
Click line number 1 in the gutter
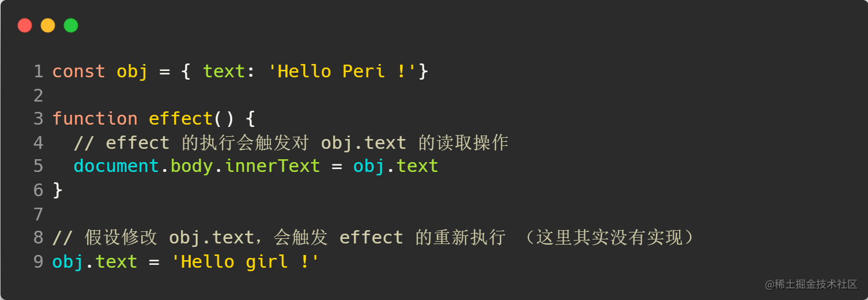38,72
